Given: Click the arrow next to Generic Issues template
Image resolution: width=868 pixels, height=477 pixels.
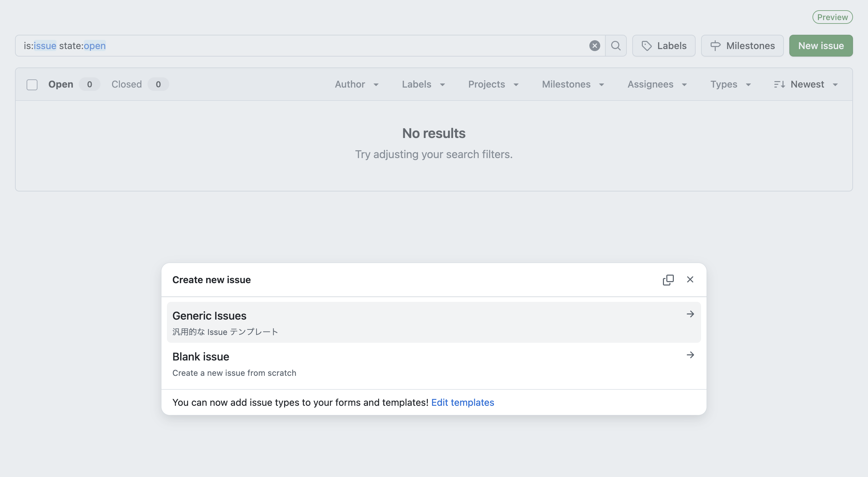Looking at the screenshot, I should coord(690,314).
